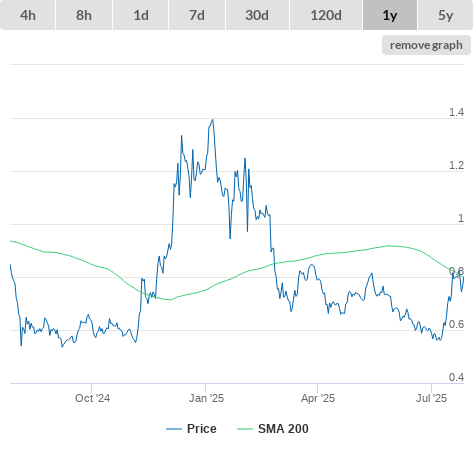Open the 7d time range
Image resolution: width=474 pixels, height=455 pixels.
197,15
